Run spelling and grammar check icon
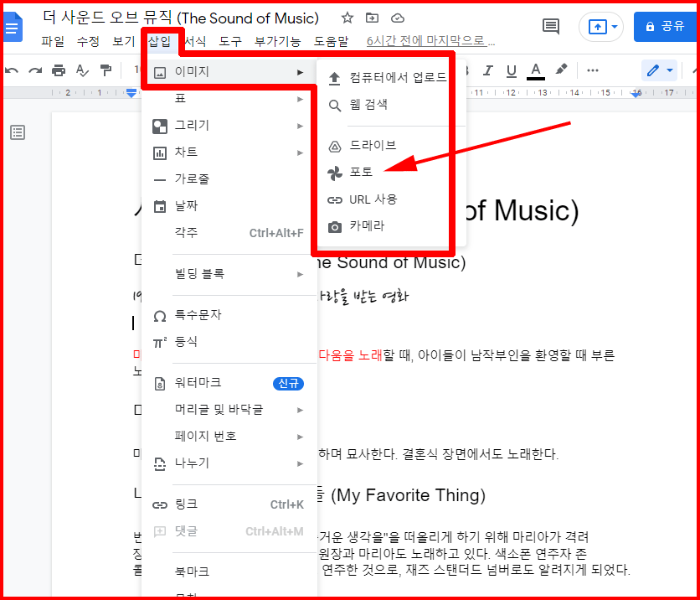700x600 pixels. 82,70
